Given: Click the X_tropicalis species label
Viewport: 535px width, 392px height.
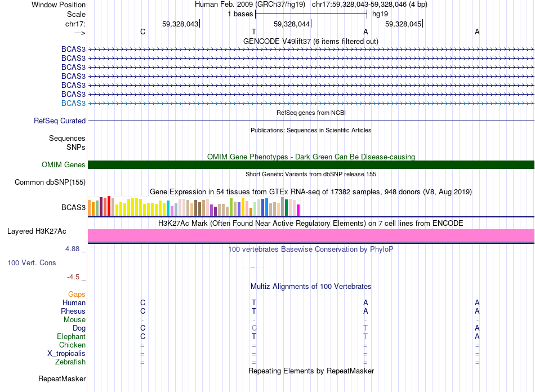Looking at the screenshot, I should (x=66, y=354).
